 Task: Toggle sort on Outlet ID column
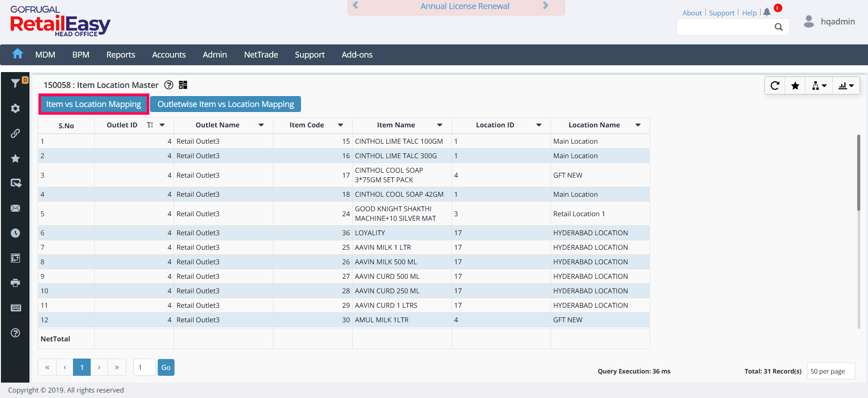[150, 125]
